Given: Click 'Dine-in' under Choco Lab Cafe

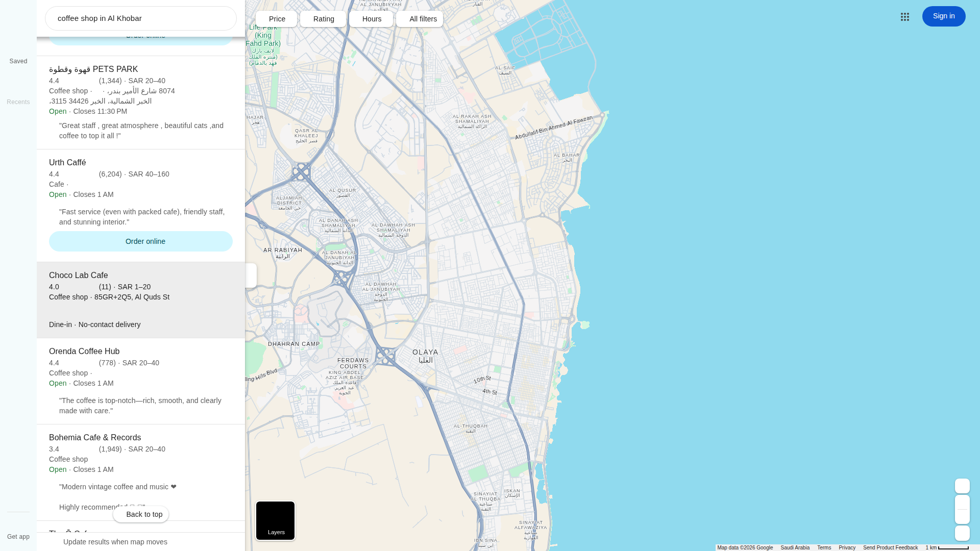Looking at the screenshot, I should tap(60, 324).
